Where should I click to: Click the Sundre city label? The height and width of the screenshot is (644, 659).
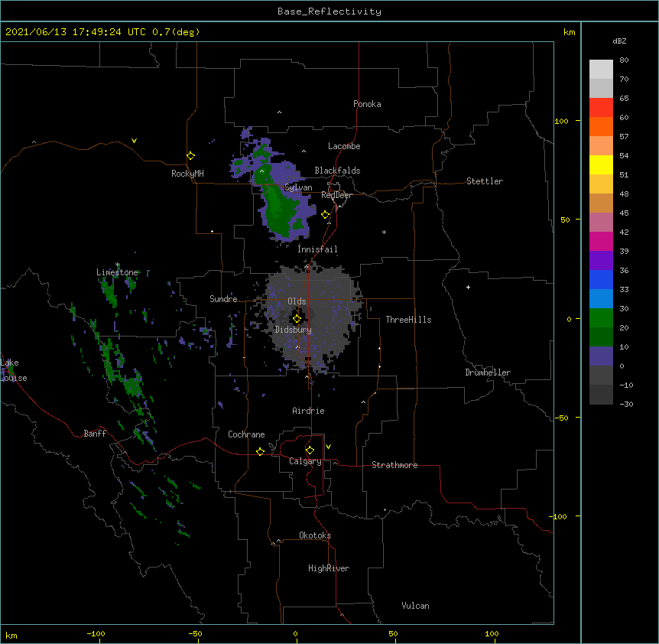coord(223,299)
